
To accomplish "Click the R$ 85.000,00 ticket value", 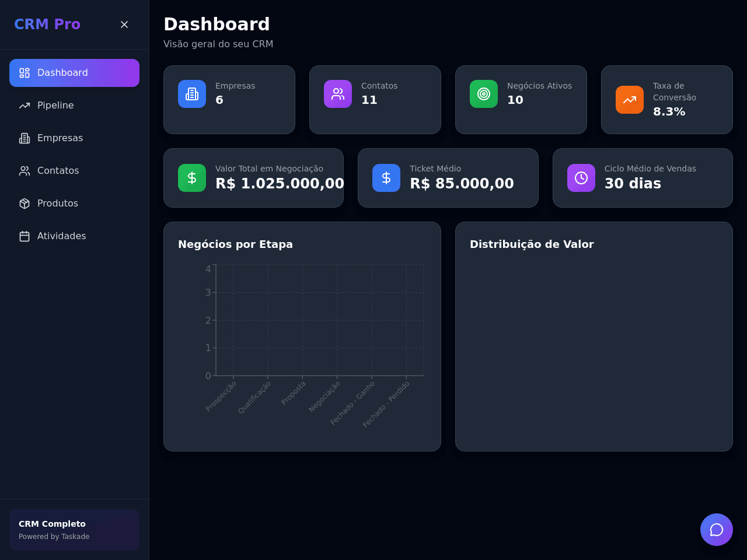I will tap(462, 184).
